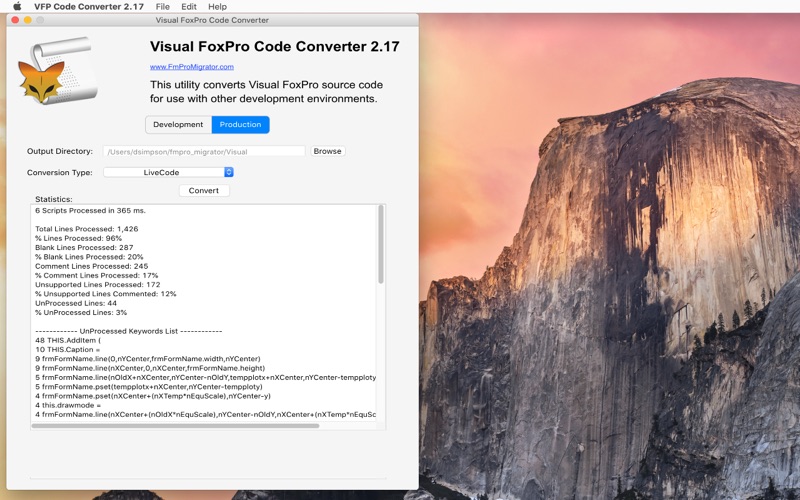The image size is (800, 500).
Task: Select '% Unsupported Lines Commented: 12%' line
Action: pos(106,294)
